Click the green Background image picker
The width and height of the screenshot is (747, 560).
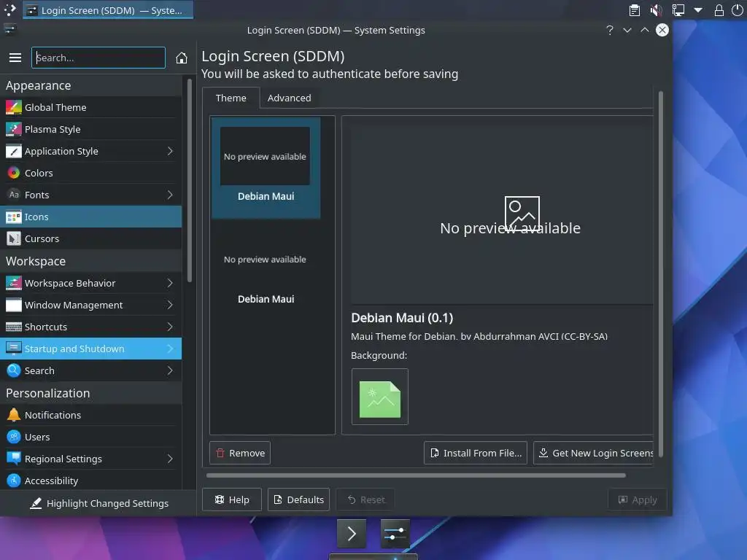pos(379,397)
